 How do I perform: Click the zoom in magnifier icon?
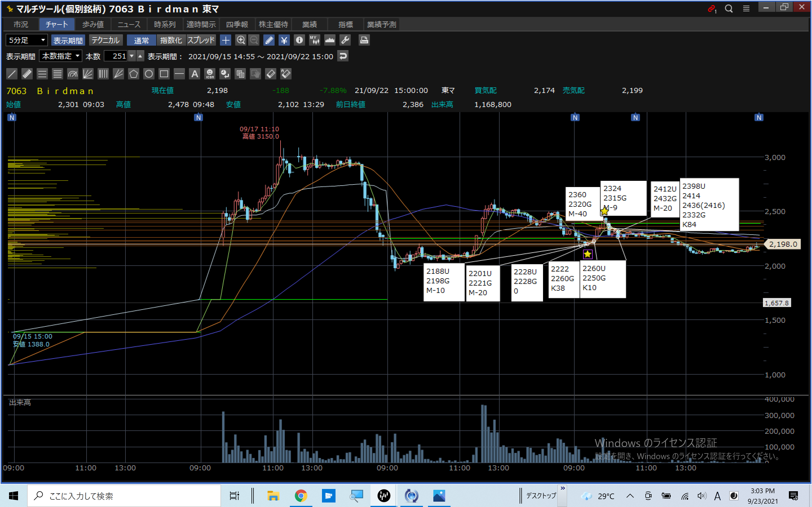(x=240, y=40)
